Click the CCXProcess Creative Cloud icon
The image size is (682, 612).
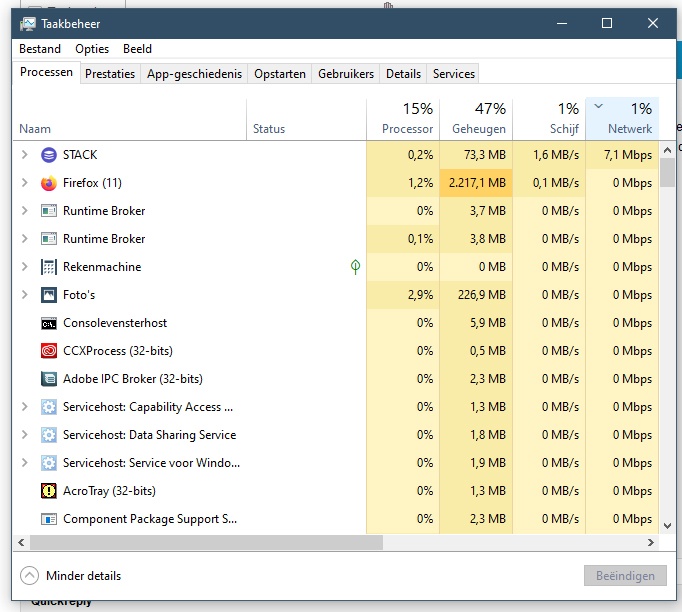pyautogui.click(x=49, y=351)
